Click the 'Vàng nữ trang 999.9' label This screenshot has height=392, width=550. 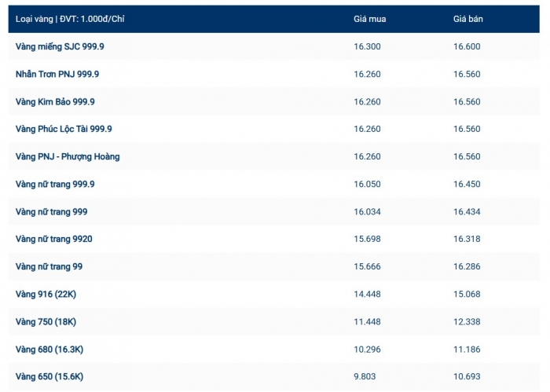tap(55, 184)
